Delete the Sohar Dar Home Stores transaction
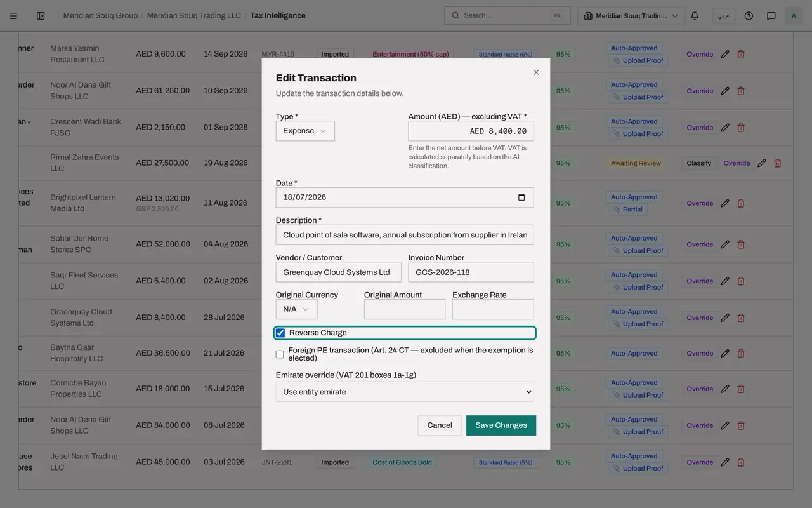The image size is (812, 508). tap(741, 244)
